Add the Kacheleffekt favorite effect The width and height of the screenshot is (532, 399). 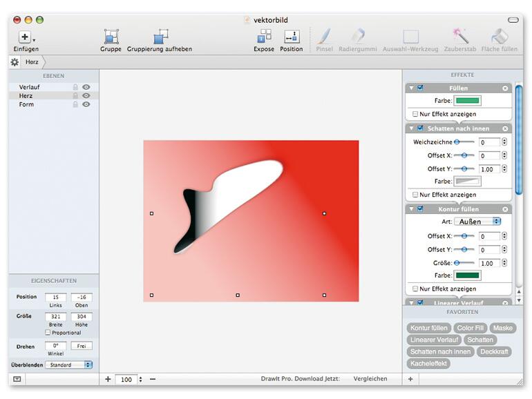[429, 363]
